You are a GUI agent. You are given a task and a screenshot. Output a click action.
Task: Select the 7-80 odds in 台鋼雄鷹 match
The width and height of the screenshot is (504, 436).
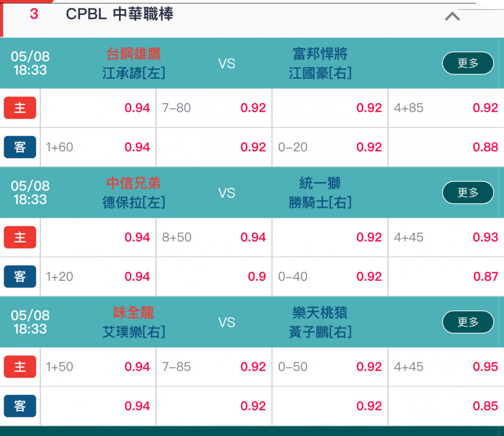[x=214, y=108]
